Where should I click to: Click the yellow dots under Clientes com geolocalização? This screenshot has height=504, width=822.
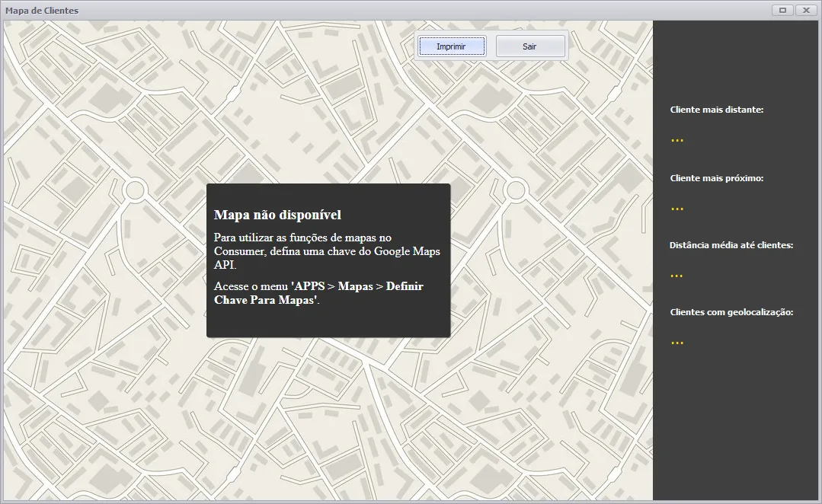click(x=676, y=343)
